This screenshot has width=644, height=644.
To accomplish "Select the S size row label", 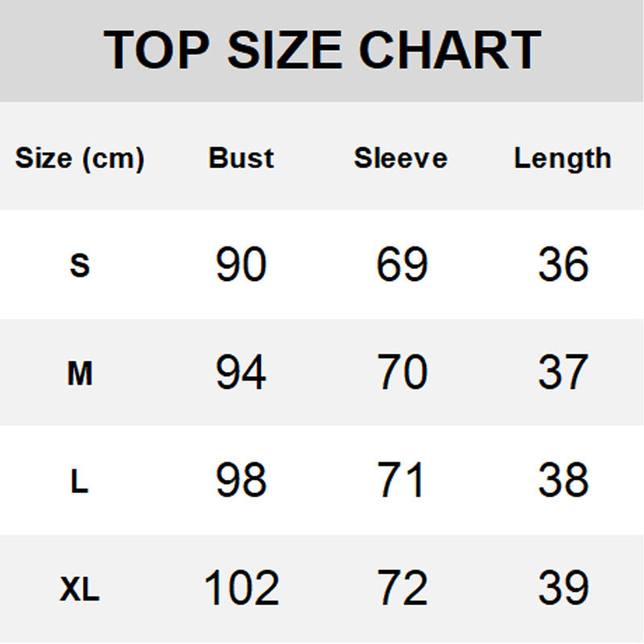I will tap(80, 265).
